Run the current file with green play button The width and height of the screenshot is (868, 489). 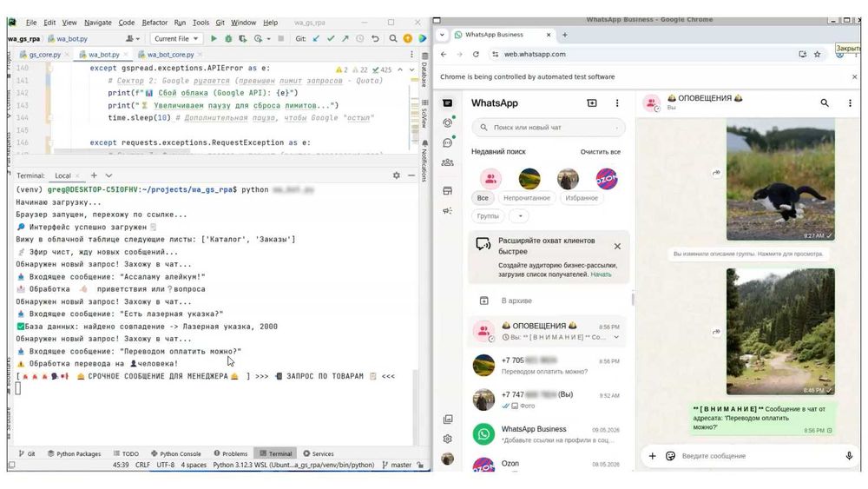point(214,39)
